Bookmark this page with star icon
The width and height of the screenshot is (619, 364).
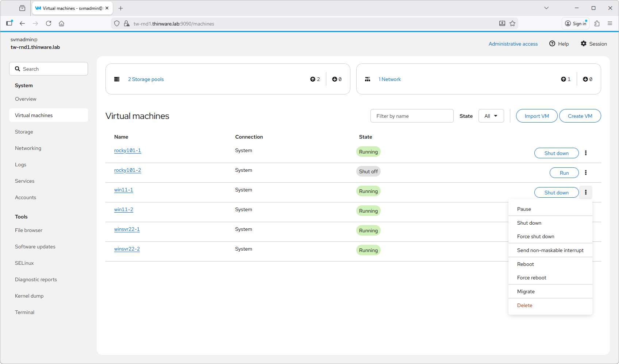(x=512, y=23)
